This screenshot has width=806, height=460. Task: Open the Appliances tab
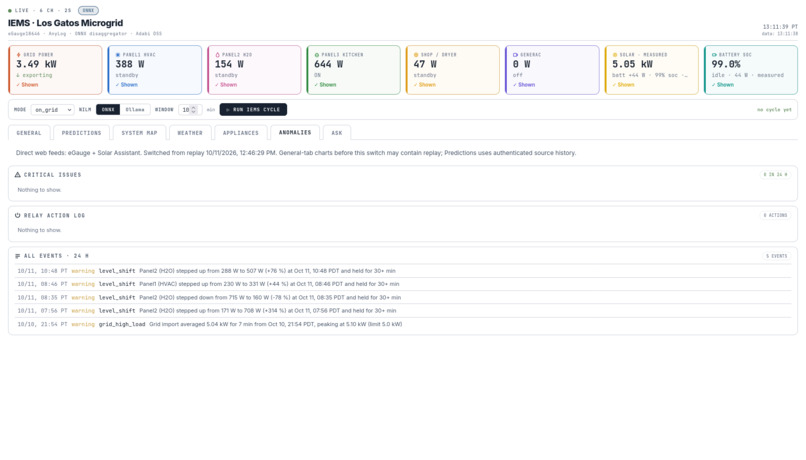pyautogui.click(x=241, y=133)
